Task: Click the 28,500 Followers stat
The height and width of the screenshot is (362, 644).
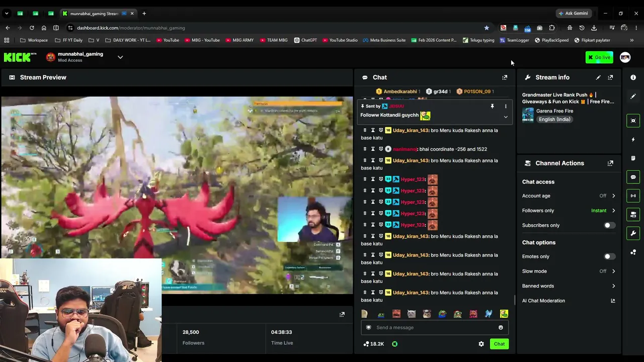Action: [193, 337]
